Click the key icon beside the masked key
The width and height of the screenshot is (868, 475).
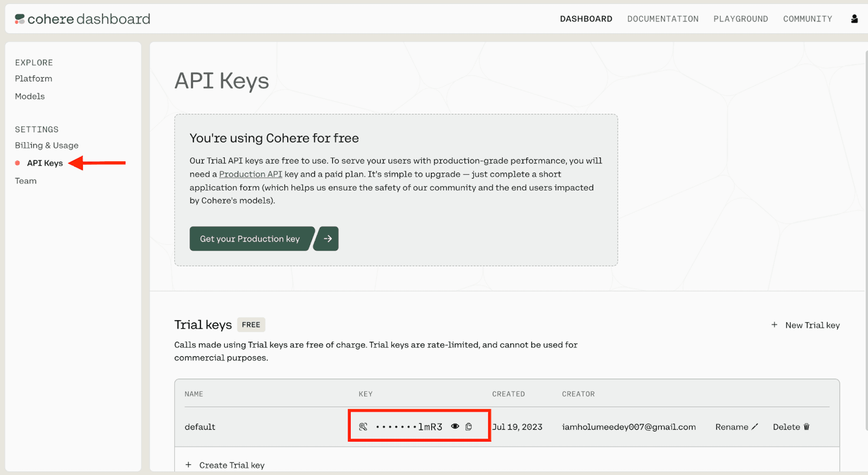[363, 426]
